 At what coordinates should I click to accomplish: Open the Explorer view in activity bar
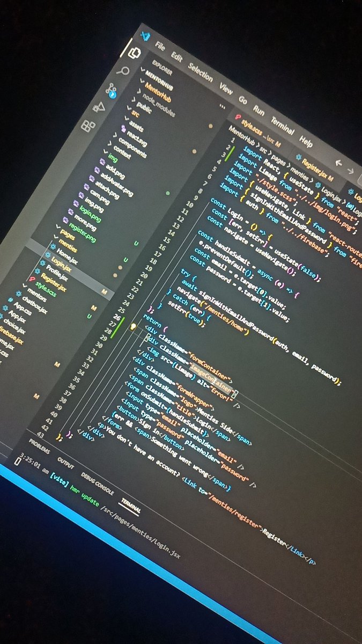tap(135, 53)
